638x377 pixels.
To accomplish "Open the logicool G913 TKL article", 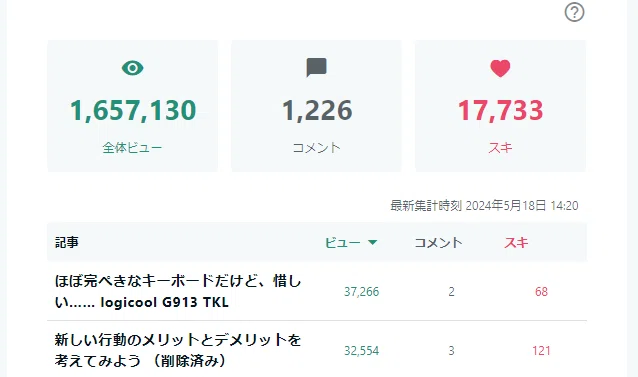I will [x=178, y=292].
